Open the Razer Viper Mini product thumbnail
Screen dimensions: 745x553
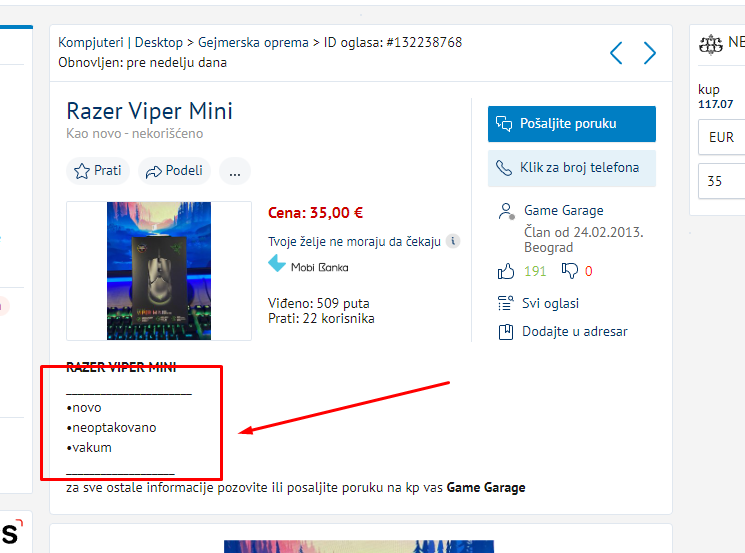click(159, 271)
